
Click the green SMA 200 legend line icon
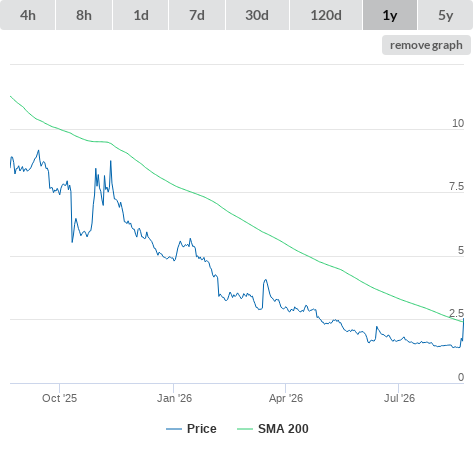pyautogui.click(x=245, y=429)
